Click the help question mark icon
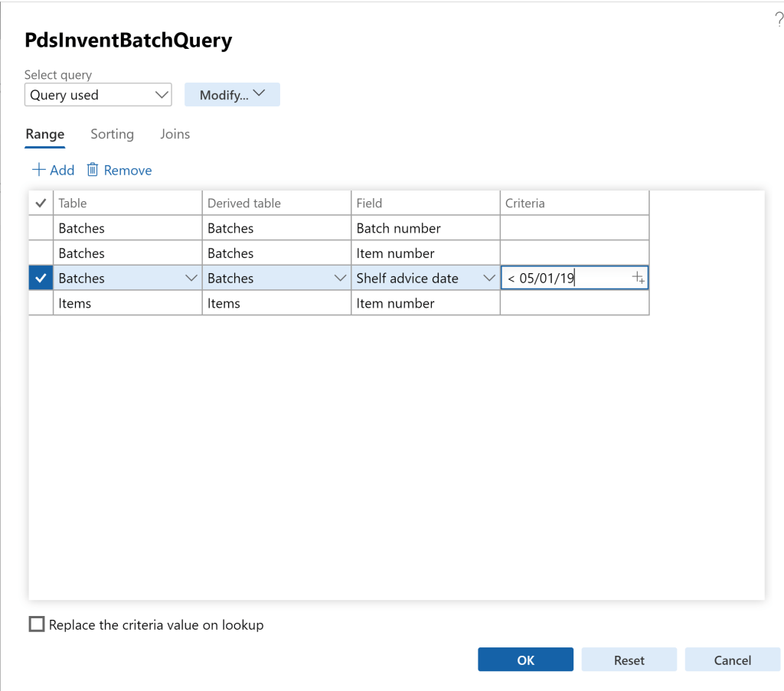 [779, 21]
